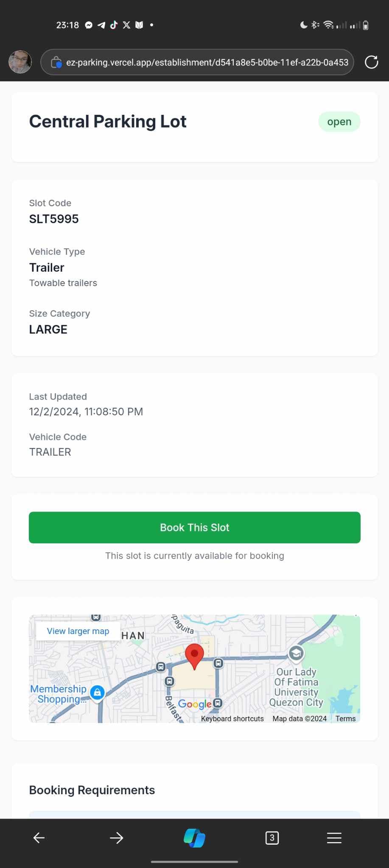Click the open status badge
This screenshot has height=868, width=389.
coord(339,122)
